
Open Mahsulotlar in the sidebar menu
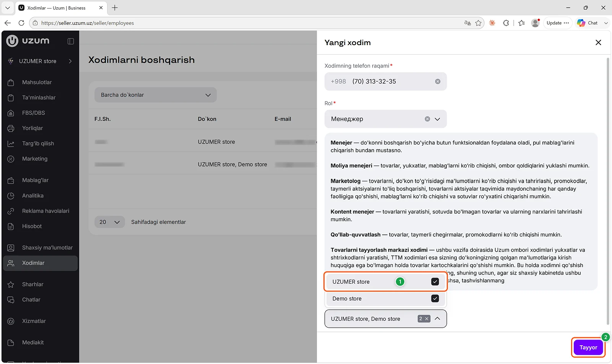click(37, 82)
